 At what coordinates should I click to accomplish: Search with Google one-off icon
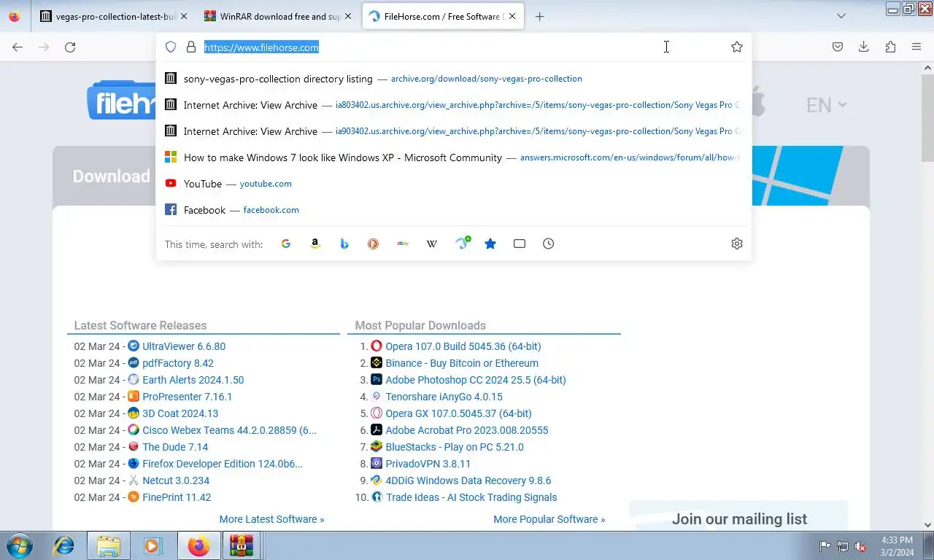286,244
